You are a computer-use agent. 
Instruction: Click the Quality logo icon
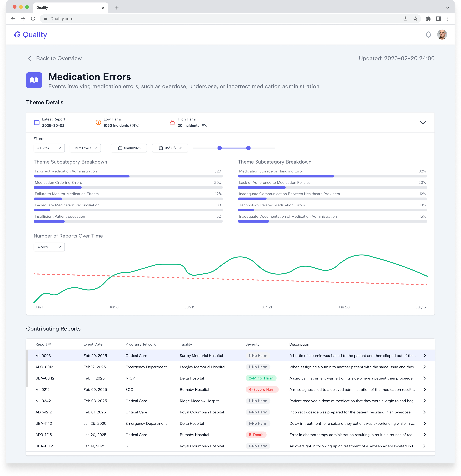click(x=17, y=35)
